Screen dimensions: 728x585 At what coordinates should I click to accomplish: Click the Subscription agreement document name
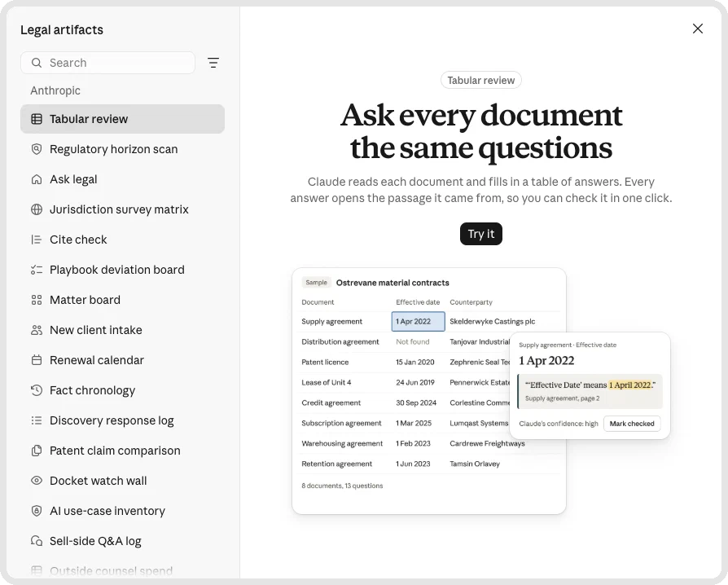click(x=341, y=424)
